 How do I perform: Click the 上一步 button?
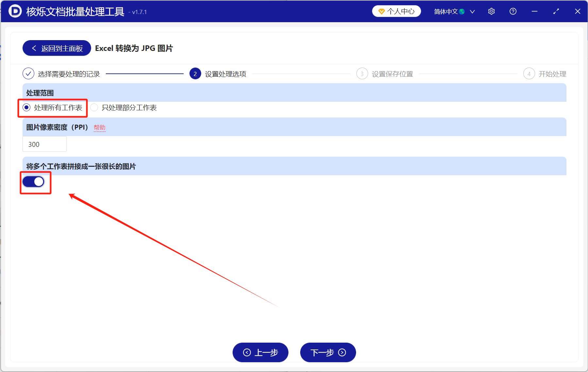point(260,353)
